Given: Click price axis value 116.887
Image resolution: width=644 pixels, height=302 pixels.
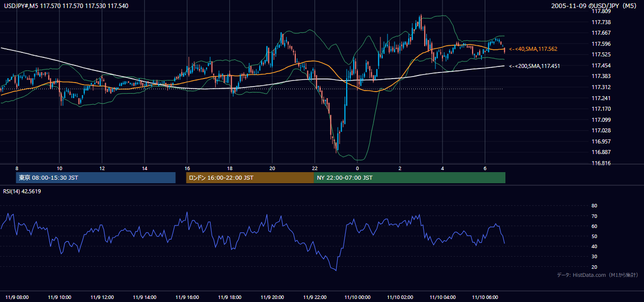Looking at the screenshot, I should click(601, 152).
